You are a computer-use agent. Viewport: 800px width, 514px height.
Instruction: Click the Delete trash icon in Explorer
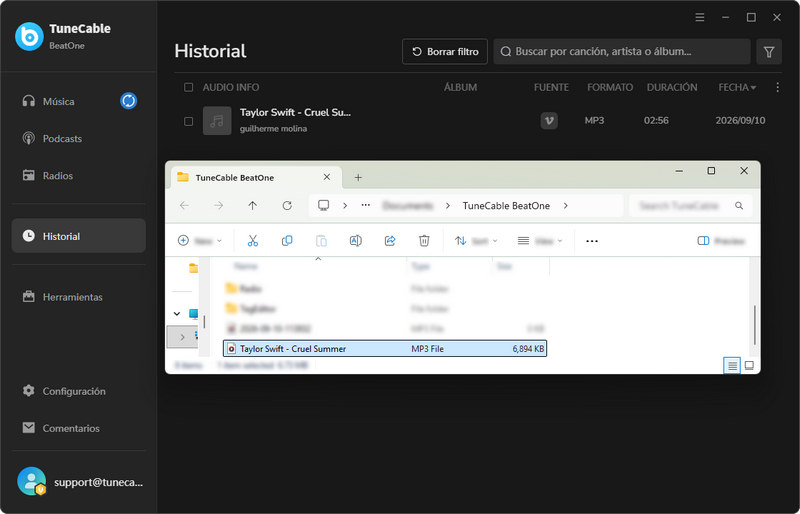[x=424, y=241]
